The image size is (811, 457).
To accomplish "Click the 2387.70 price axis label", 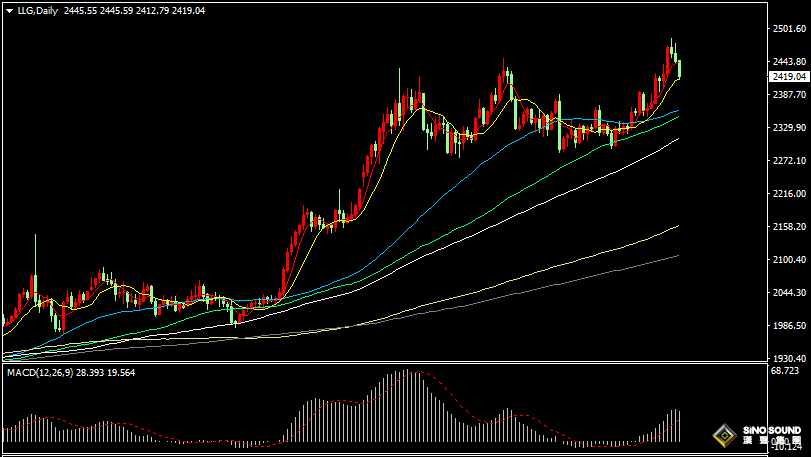I will pyautogui.click(x=789, y=95).
